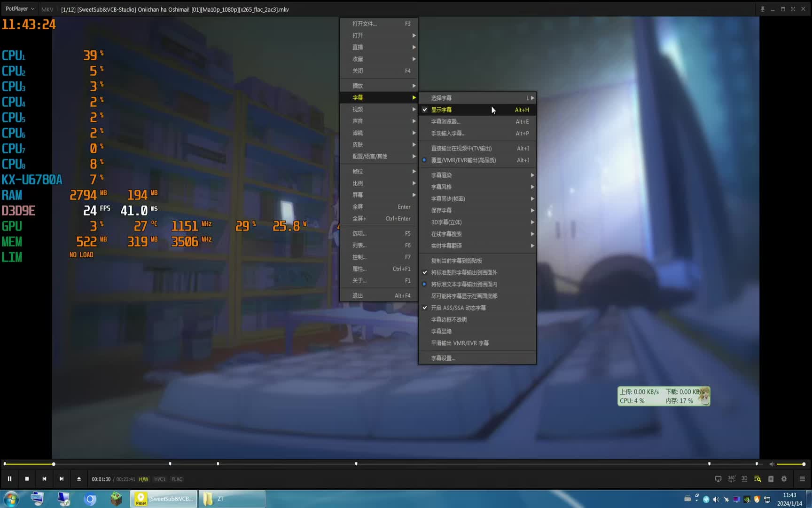Uncheck 显示字幕 to hide subtitles

(x=441, y=110)
